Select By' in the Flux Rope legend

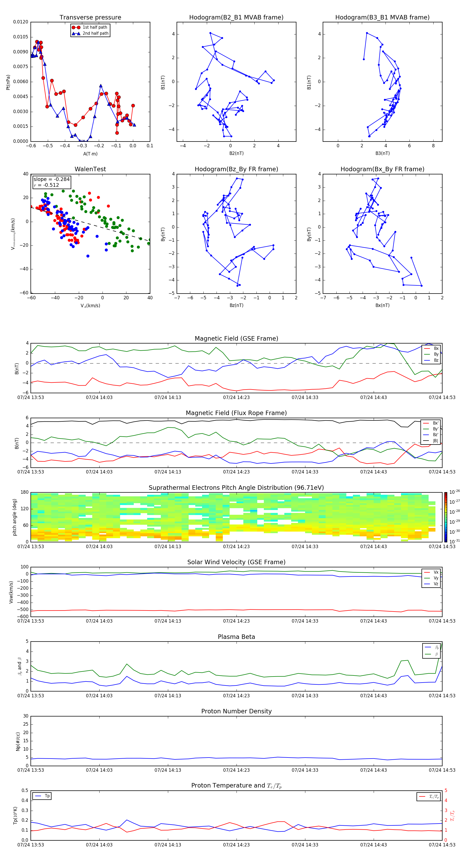click(431, 429)
